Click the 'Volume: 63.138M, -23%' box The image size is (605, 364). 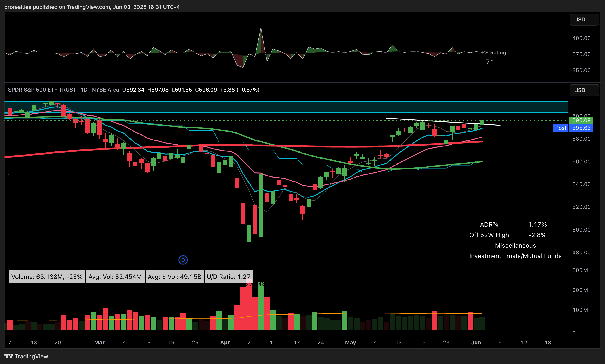(47, 277)
